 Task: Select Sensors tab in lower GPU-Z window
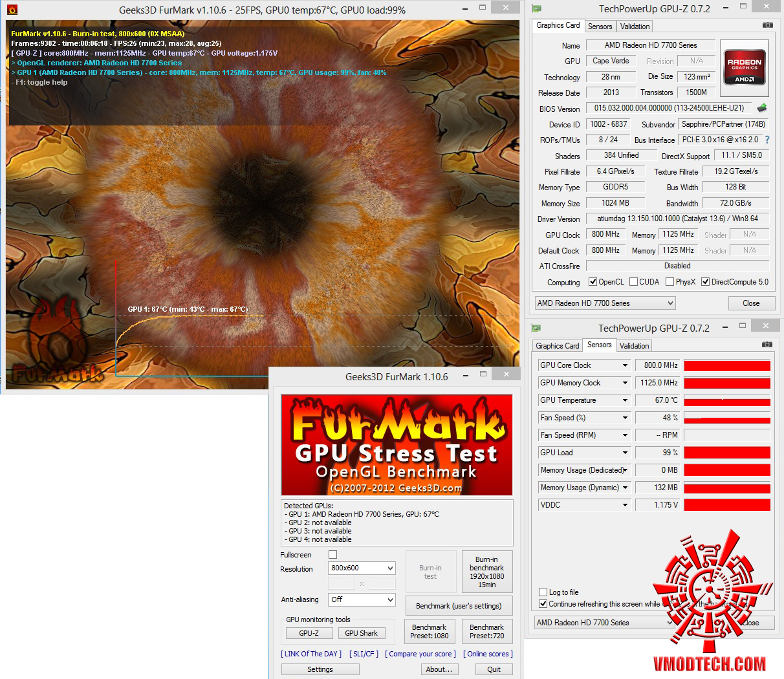[x=599, y=345]
